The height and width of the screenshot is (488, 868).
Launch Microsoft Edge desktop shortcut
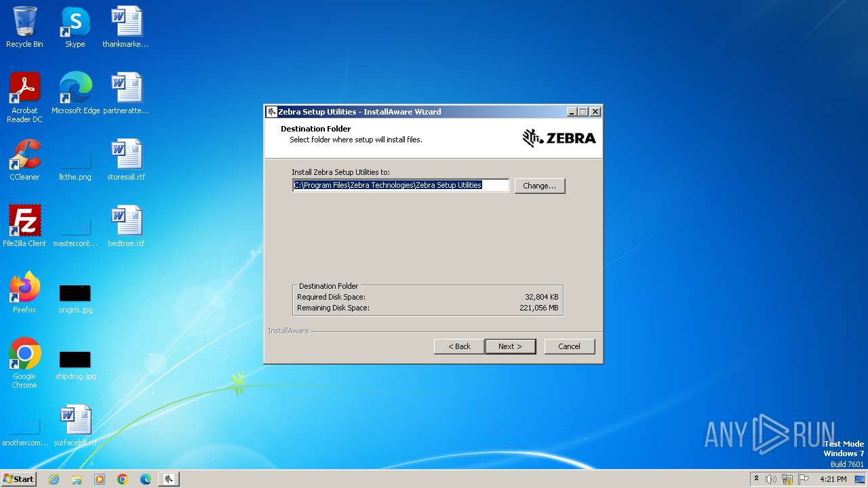[75, 94]
